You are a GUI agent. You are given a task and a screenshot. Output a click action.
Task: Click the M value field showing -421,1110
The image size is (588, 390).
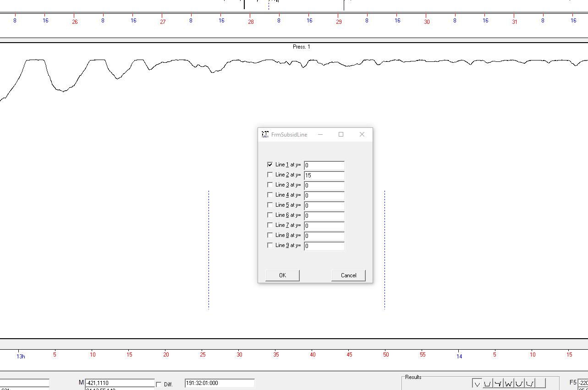pyautogui.click(x=120, y=383)
